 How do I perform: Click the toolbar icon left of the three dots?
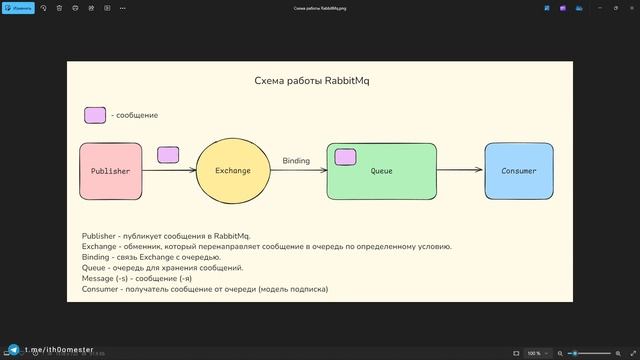click(x=107, y=8)
